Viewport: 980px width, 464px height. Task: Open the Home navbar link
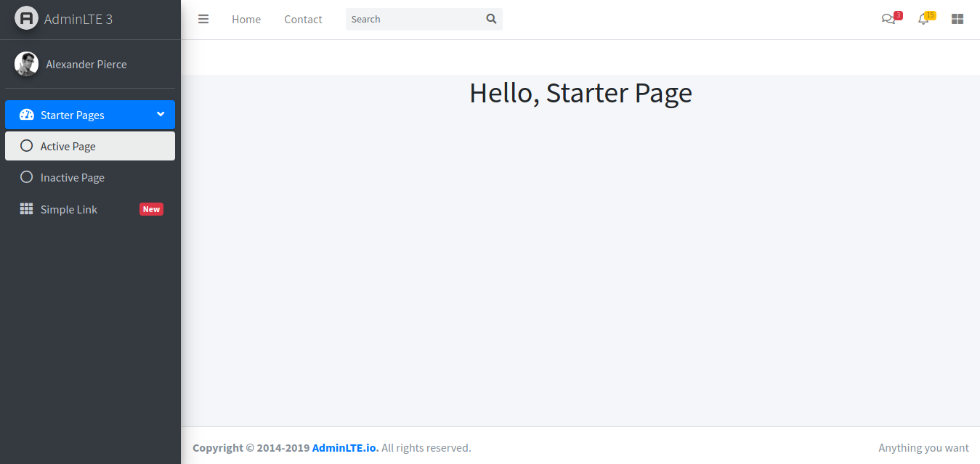[x=246, y=20]
